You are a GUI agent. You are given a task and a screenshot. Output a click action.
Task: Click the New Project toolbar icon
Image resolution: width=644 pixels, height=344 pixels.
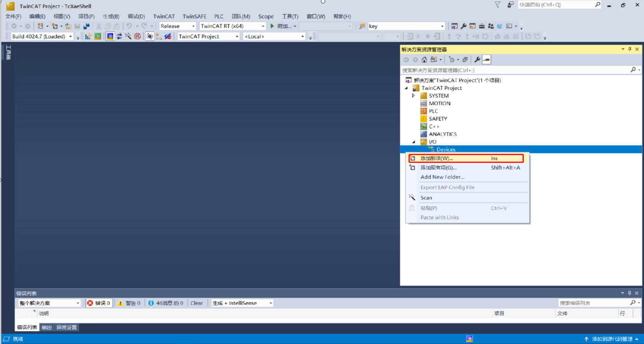40,26
